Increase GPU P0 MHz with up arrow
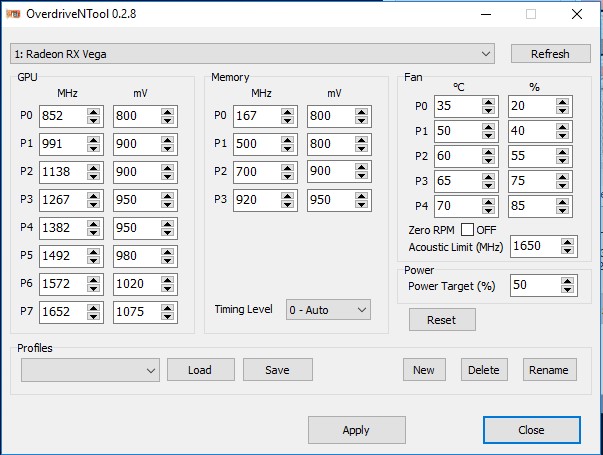This screenshot has width=603, height=455. pos(93,112)
